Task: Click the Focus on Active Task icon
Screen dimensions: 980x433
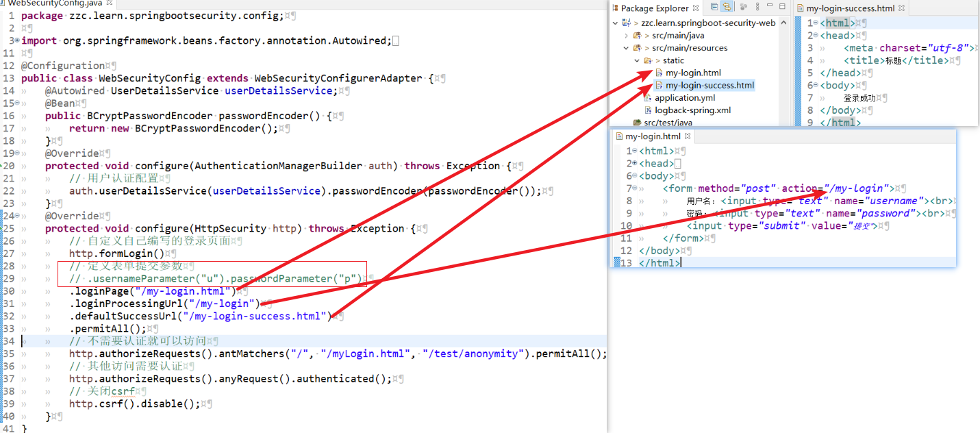Action: point(744,7)
